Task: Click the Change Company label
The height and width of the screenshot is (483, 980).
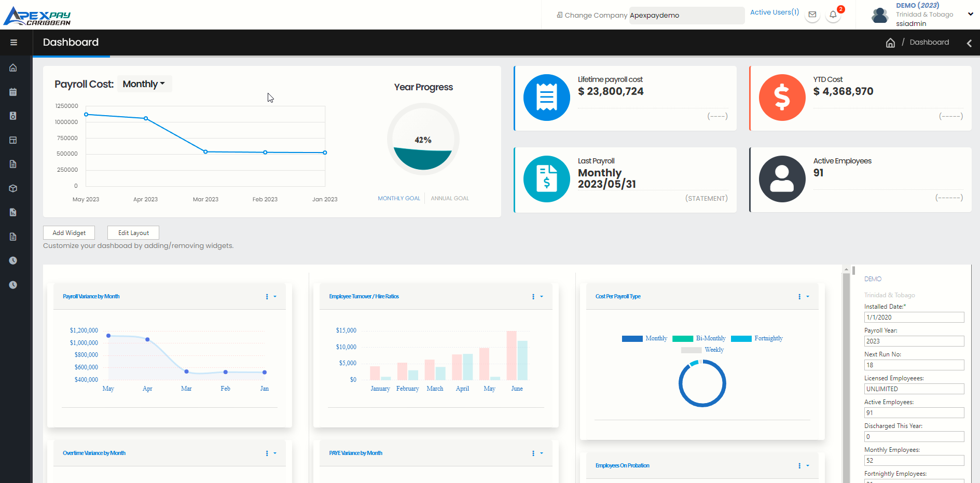Action: [596, 15]
